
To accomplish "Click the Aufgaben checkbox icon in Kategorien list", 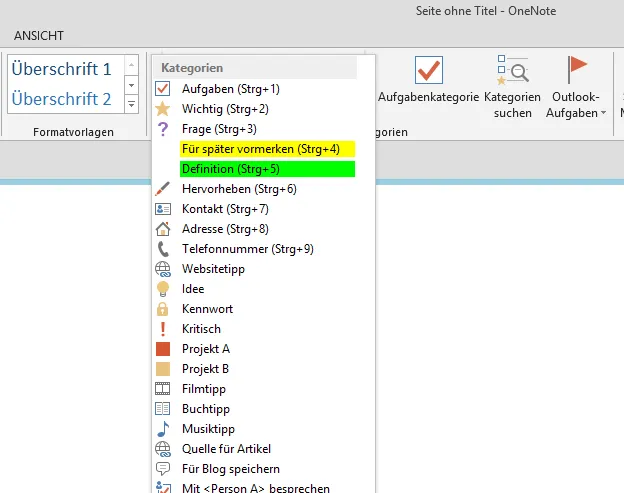I will tap(162, 88).
